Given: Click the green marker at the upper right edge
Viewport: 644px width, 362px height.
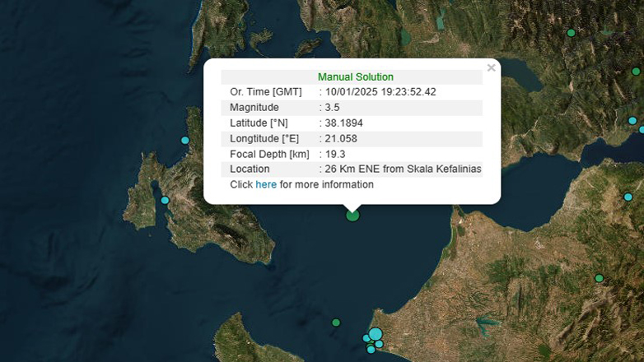Looking at the screenshot, I should tap(636, 72).
